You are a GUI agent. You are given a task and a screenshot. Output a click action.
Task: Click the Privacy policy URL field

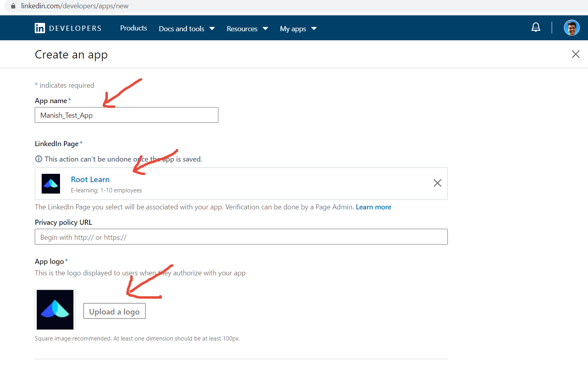pos(241,237)
